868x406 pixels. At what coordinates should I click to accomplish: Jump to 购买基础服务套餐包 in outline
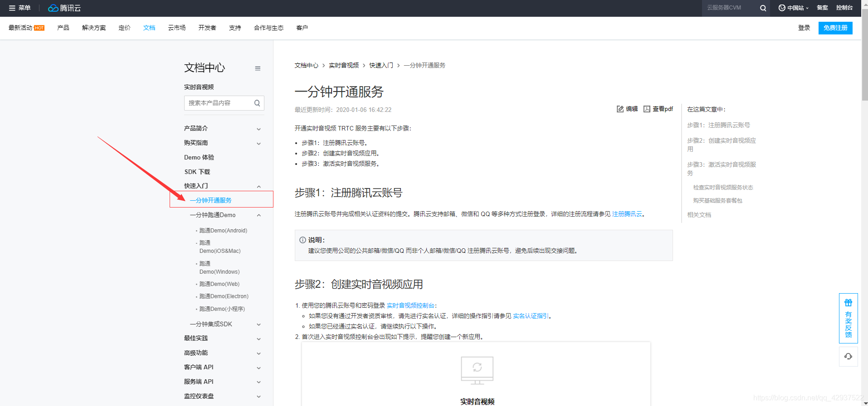(717, 200)
